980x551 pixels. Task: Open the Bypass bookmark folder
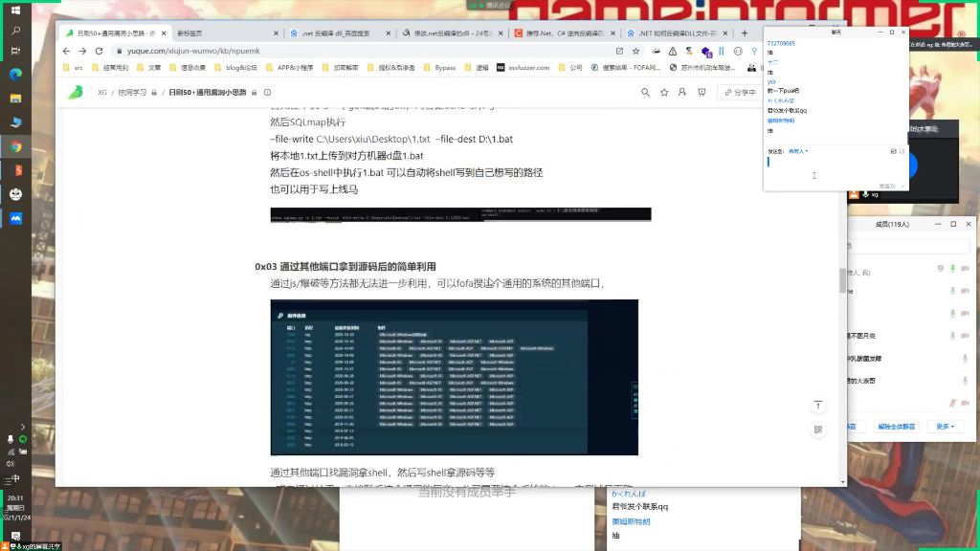pos(440,68)
